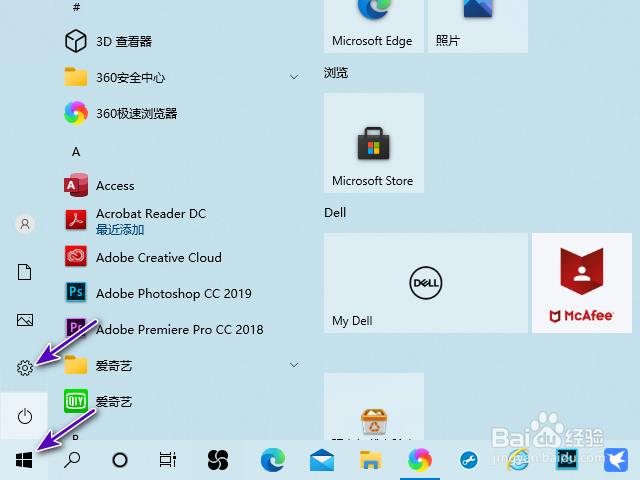Launch Access from app list

[x=181, y=186]
